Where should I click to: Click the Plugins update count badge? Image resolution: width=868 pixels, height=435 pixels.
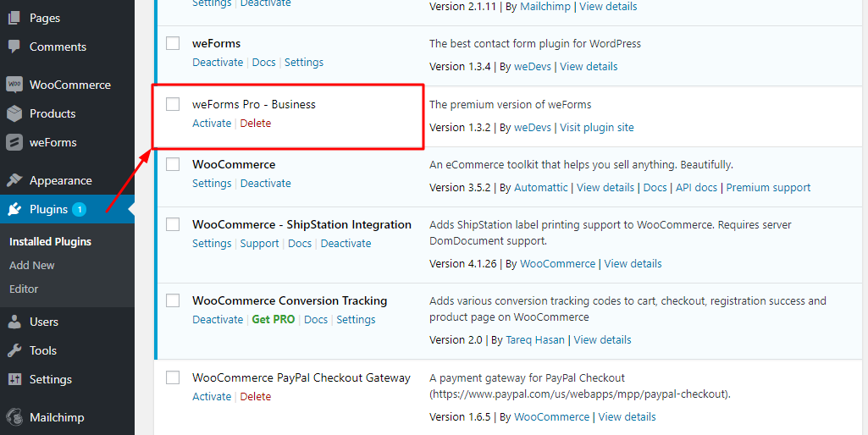pyautogui.click(x=79, y=209)
